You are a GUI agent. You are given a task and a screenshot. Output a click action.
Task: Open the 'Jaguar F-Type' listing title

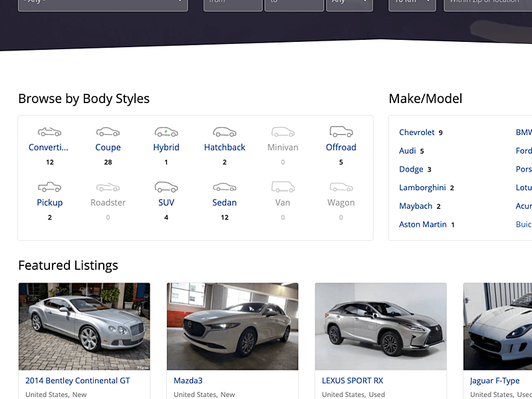coord(495,380)
